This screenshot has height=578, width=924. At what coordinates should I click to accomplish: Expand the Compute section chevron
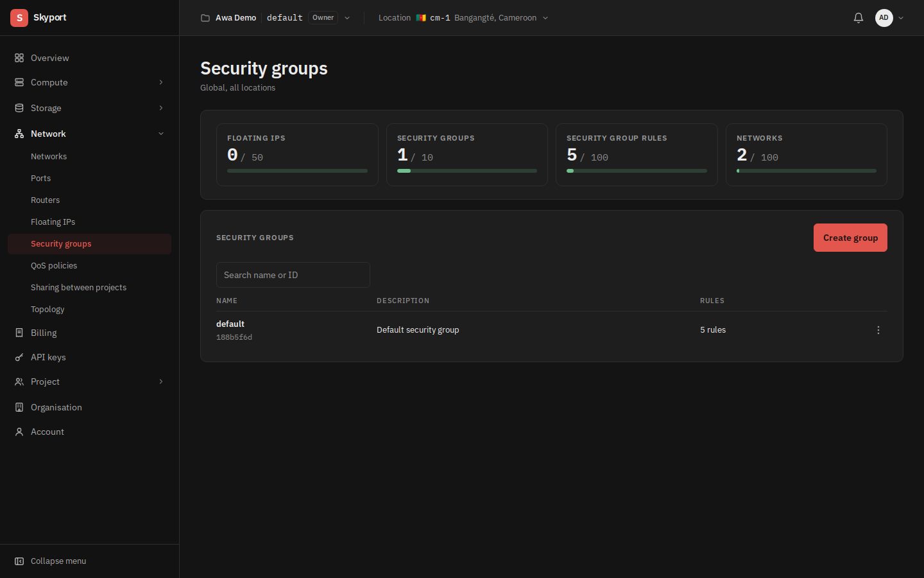point(161,82)
